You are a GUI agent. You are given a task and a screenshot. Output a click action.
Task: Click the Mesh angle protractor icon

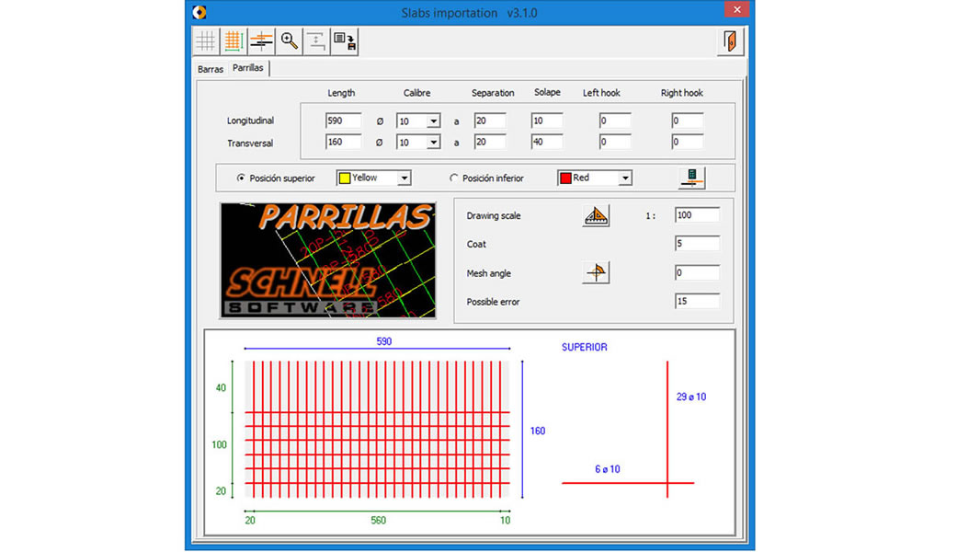point(596,272)
